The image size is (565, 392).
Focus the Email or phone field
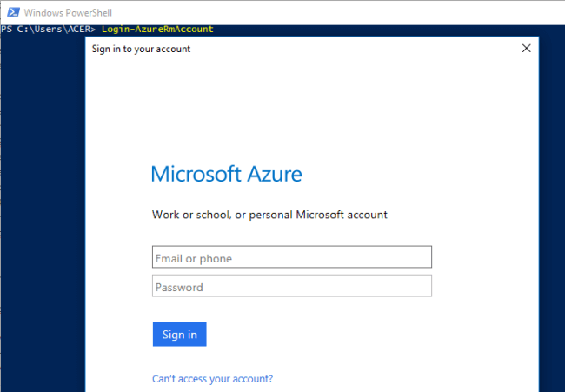coord(292,257)
